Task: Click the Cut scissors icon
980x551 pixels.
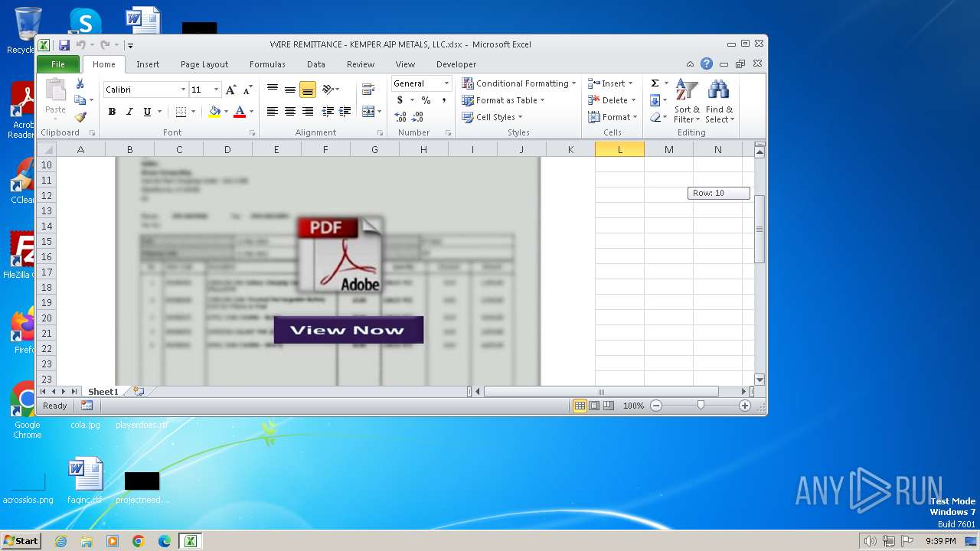Action: tap(80, 83)
